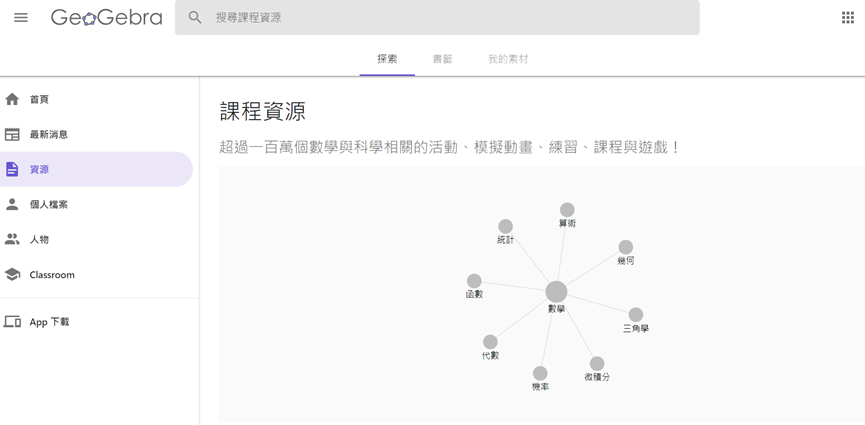Click the search magnifier icon

coord(195,18)
